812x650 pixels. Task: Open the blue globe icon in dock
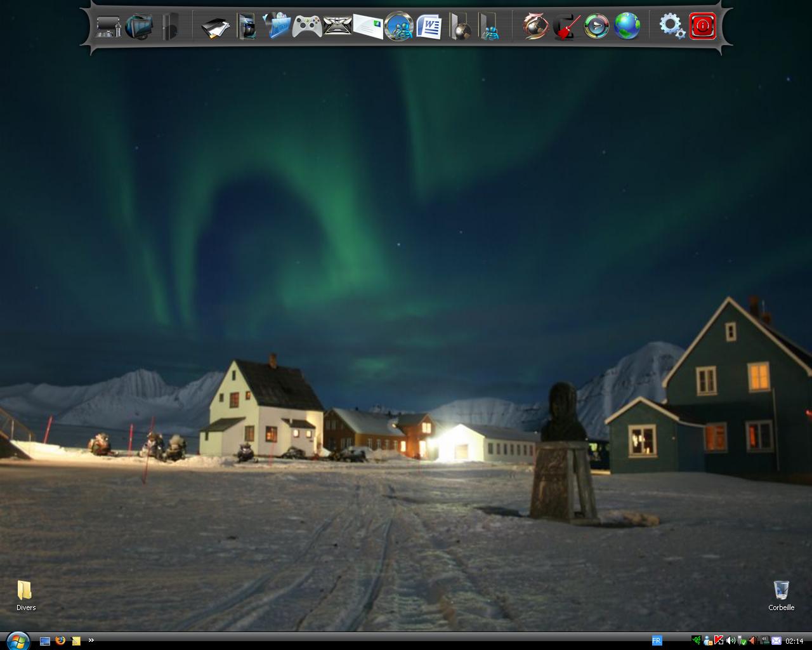tap(627, 27)
